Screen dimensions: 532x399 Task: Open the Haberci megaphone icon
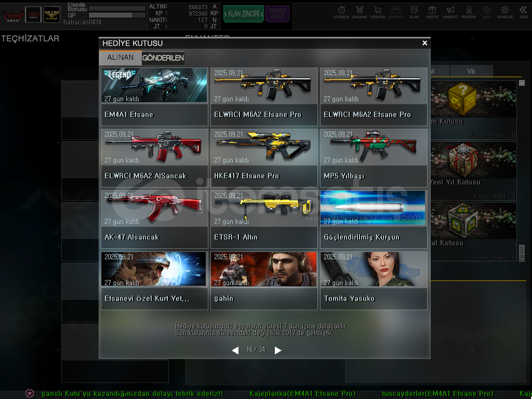(450, 12)
